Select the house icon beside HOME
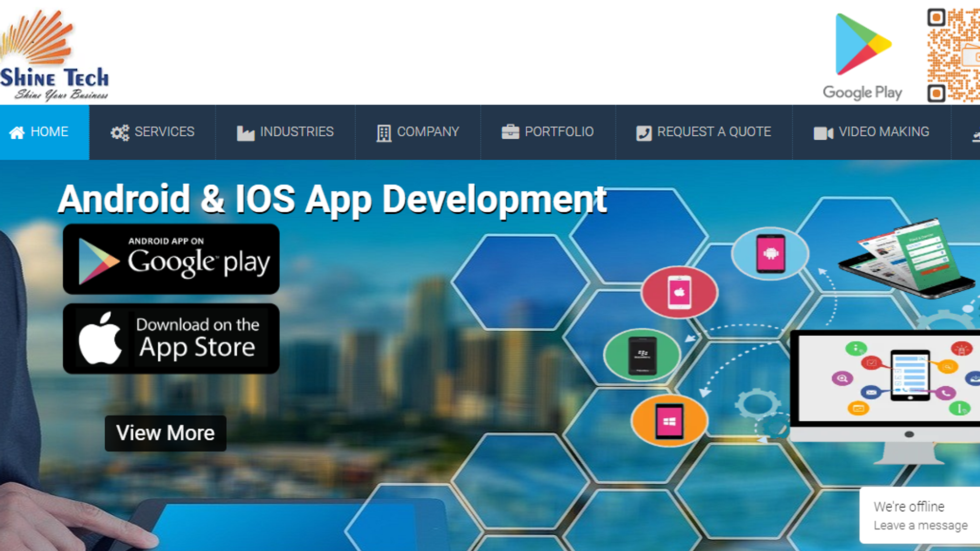Screen dimensions: 980x551 [x=17, y=133]
